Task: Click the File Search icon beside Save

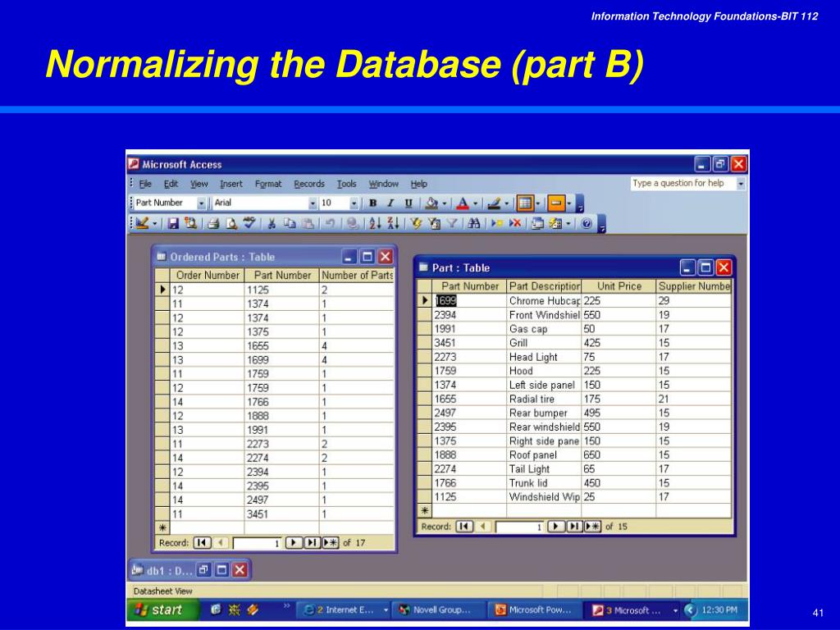Action: pyautogui.click(x=189, y=223)
